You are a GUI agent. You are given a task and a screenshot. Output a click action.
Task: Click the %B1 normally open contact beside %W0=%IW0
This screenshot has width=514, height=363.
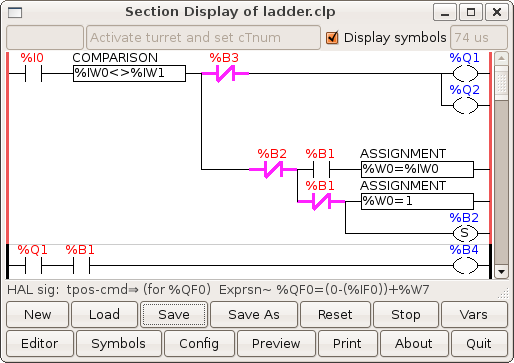321,170
